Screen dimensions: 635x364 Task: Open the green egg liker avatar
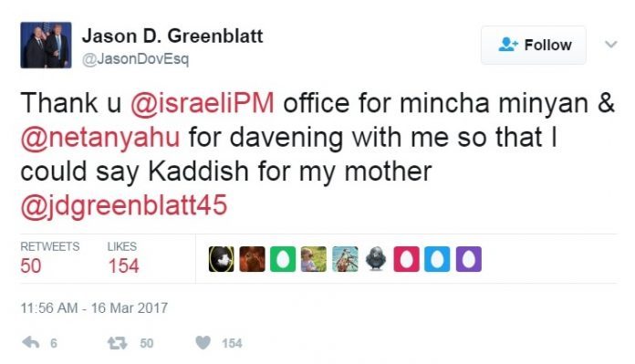283,259
